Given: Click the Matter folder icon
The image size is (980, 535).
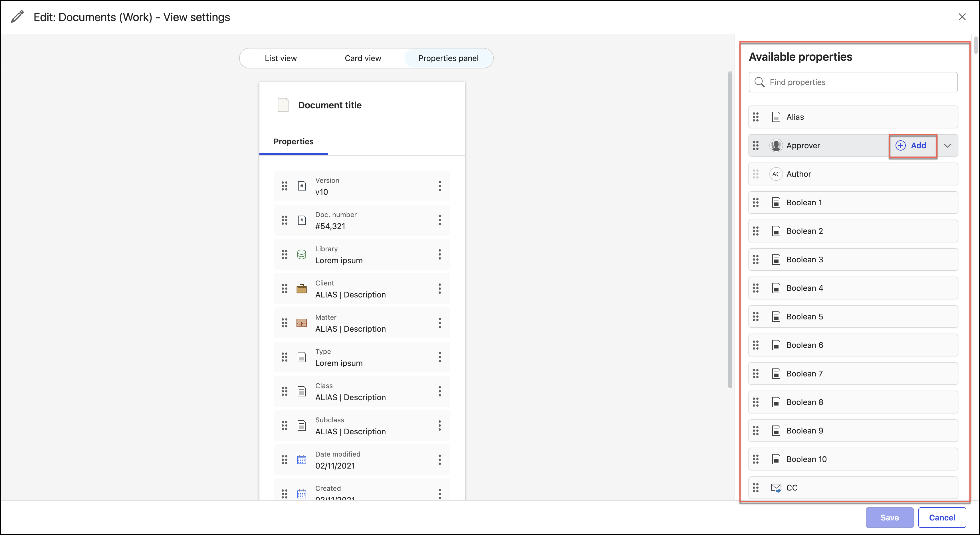Looking at the screenshot, I should pos(301,323).
